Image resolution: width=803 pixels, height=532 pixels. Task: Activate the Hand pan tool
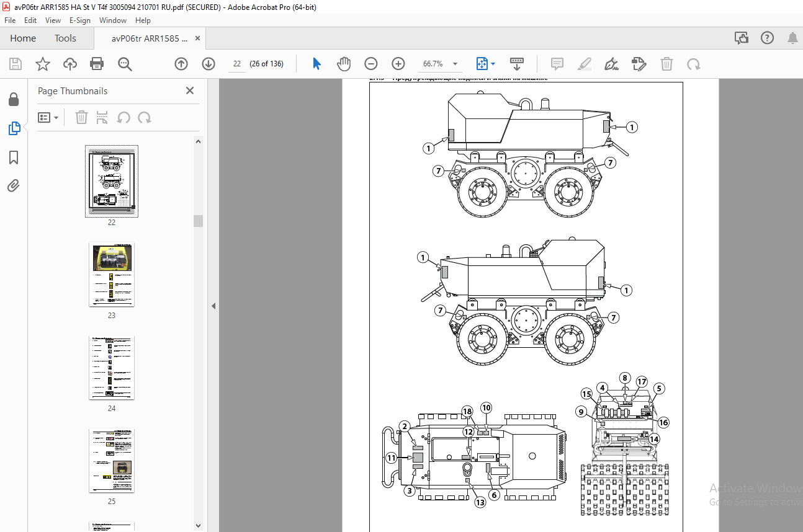[344, 64]
